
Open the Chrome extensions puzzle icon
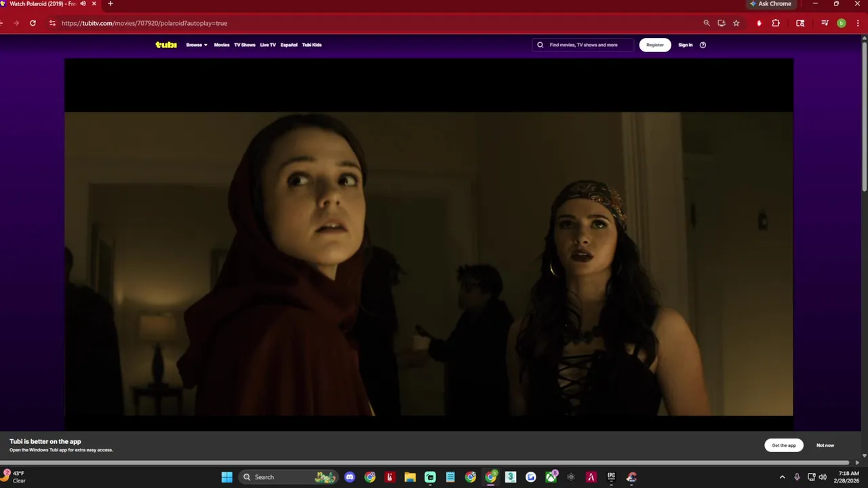click(776, 23)
